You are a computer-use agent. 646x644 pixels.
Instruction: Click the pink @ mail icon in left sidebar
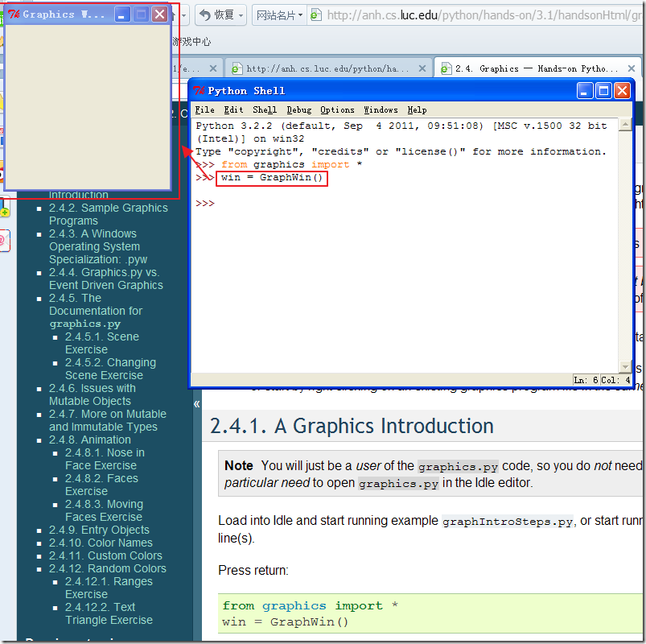[x=3, y=240]
